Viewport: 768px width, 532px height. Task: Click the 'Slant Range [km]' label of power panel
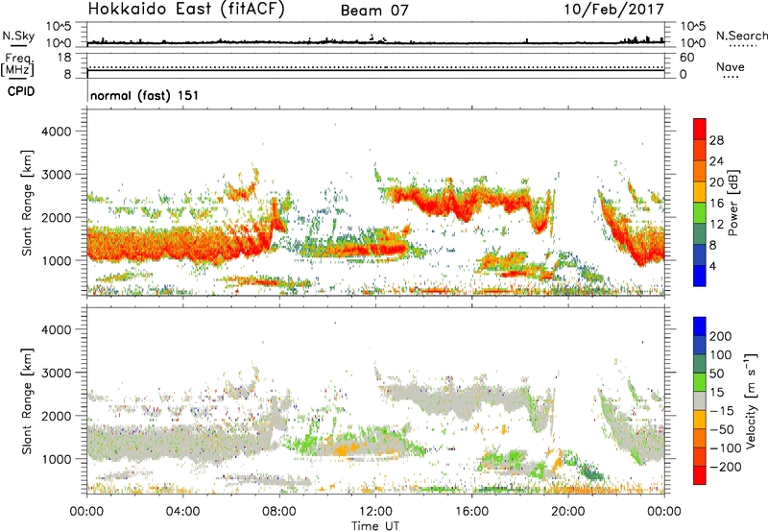coord(27,203)
